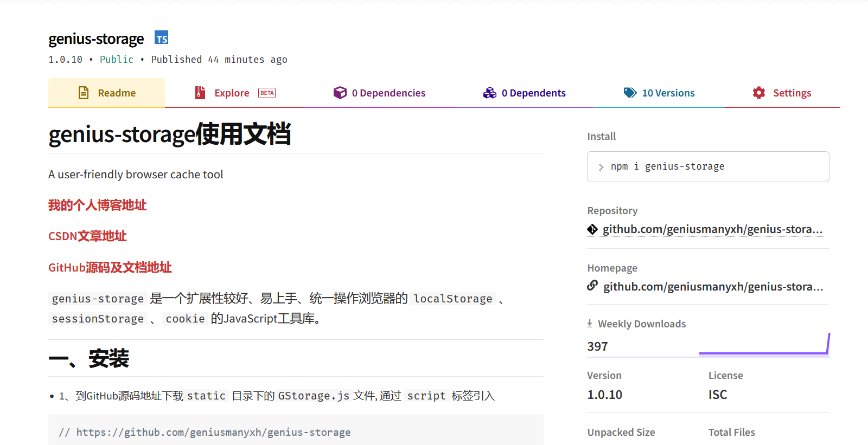Click the cookie inline code
Viewport: 868px width, 445px height.
pos(185,319)
